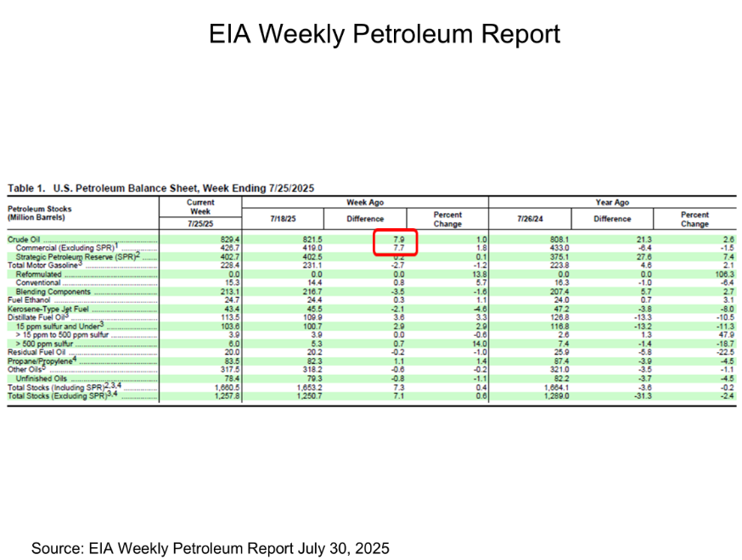Viewport: 742px width, 560px height.
Task: Click the blending components value "213.1"
Action: [230, 292]
